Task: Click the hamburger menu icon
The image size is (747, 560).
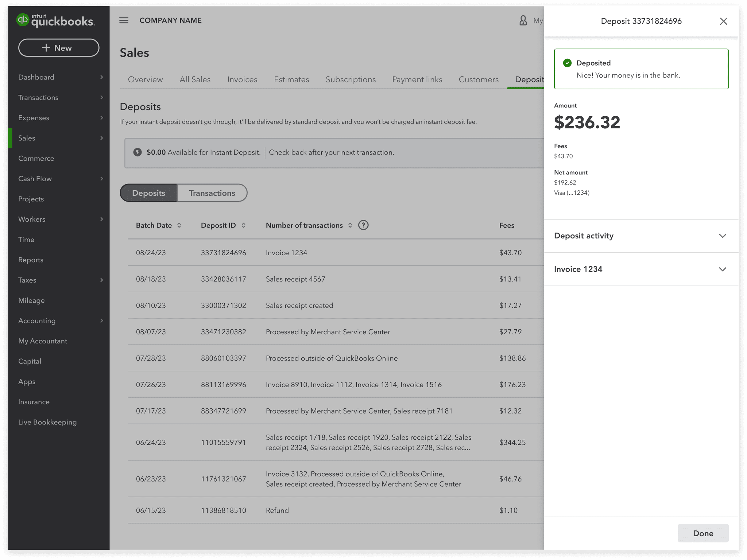Action: pos(124,20)
